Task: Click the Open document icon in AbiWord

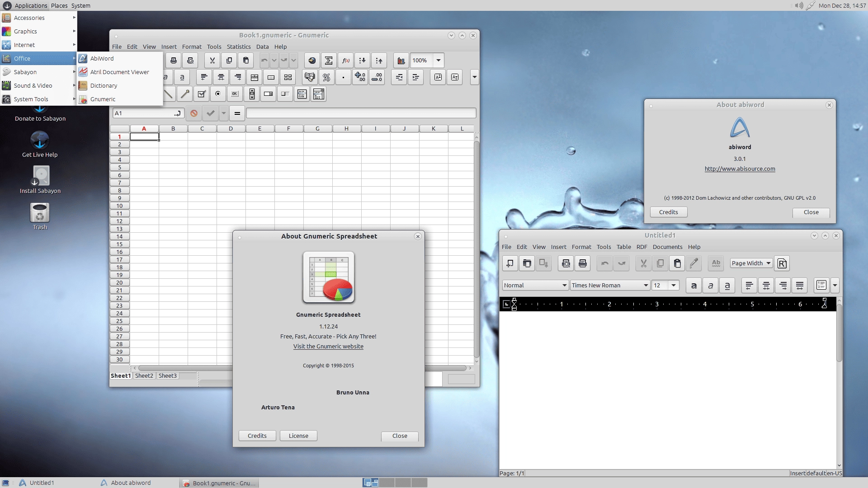Action: pos(527,263)
